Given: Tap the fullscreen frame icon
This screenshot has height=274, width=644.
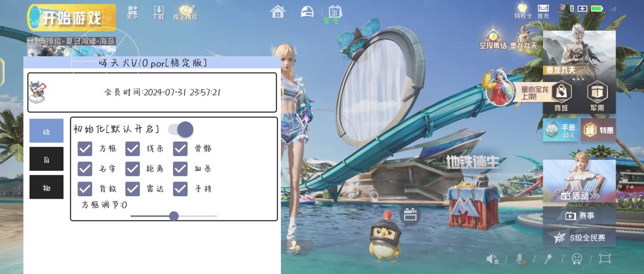Looking at the screenshot, I should 605,259.
